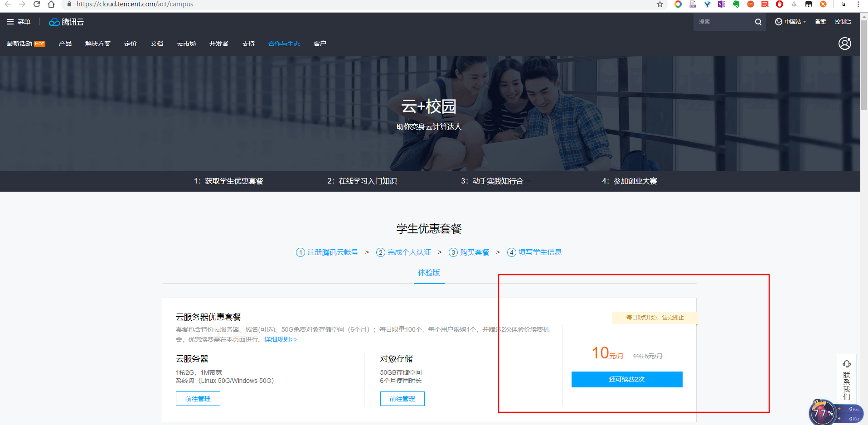Open the black Tampermonkey extension icon
Viewport: 868px width, 425px height.
(x=809, y=4)
